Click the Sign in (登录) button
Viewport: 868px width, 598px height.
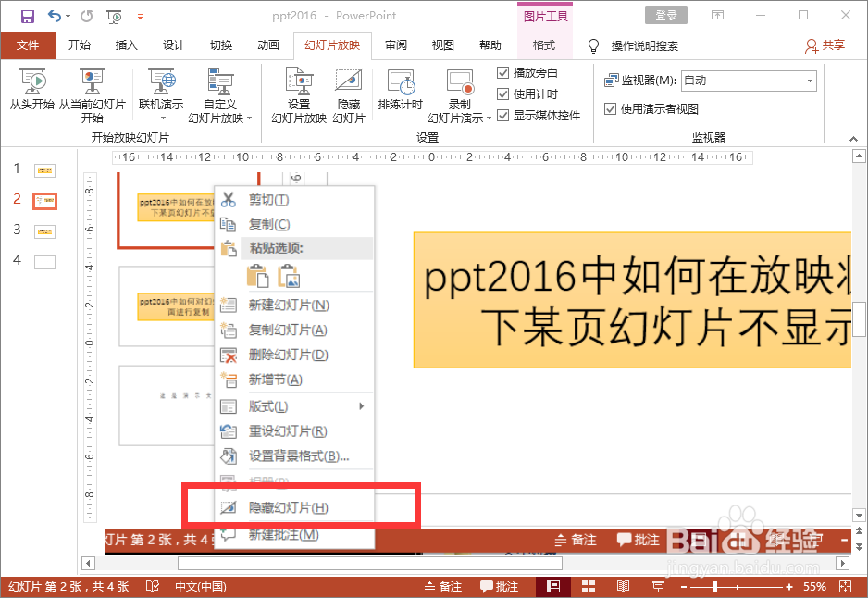click(666, 16)
